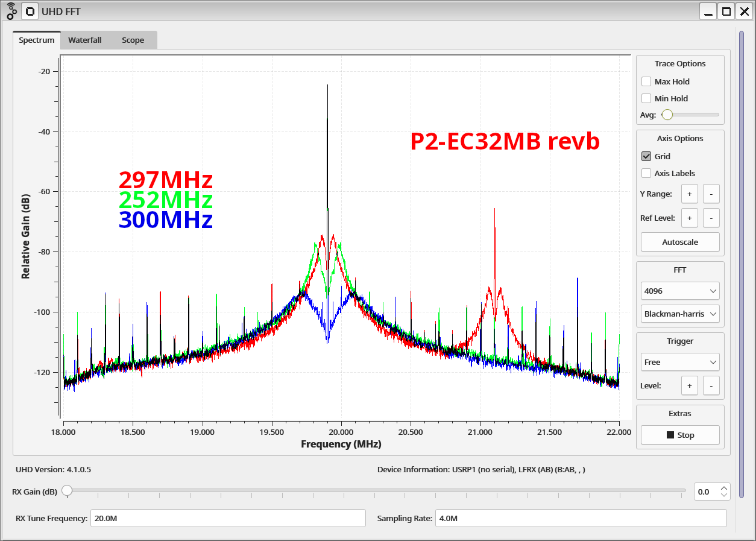Screen dimensions: 756x541
Task: Click the Avg slider handle
Action: coord(667,115)
